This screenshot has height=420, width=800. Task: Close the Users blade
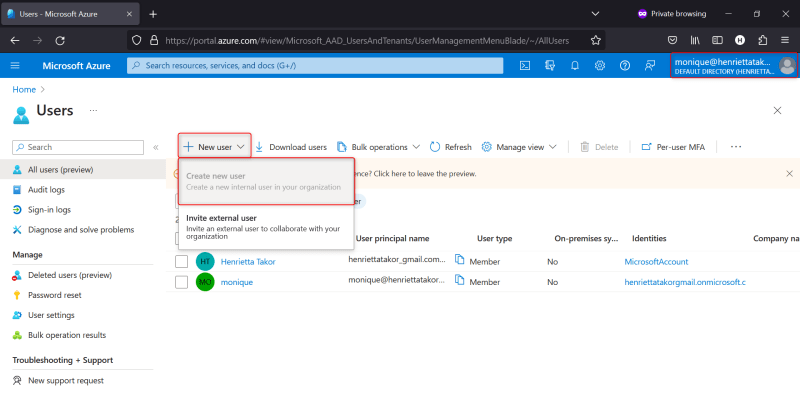(x=777, y=110)
